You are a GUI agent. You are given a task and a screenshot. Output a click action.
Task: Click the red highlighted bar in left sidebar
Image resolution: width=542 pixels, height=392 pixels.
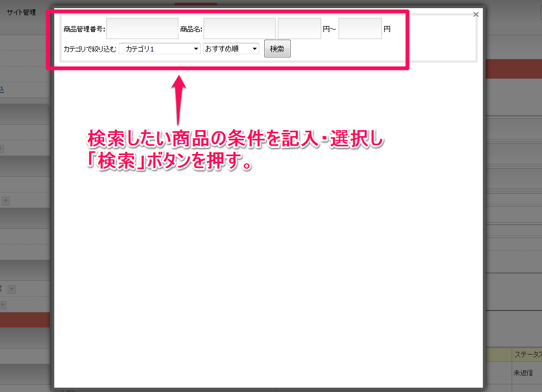click(x=24, y=319)
